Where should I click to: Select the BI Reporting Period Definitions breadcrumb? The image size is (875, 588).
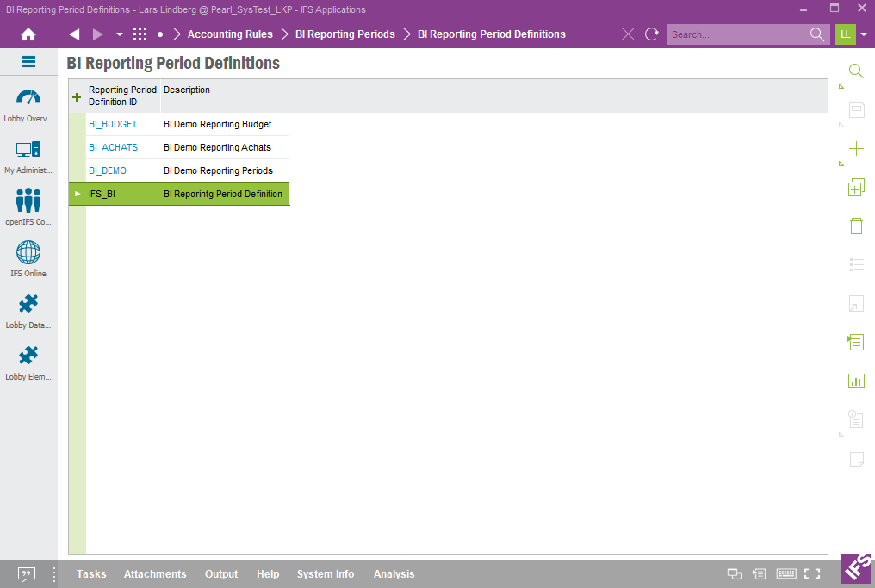coord(491,34)
